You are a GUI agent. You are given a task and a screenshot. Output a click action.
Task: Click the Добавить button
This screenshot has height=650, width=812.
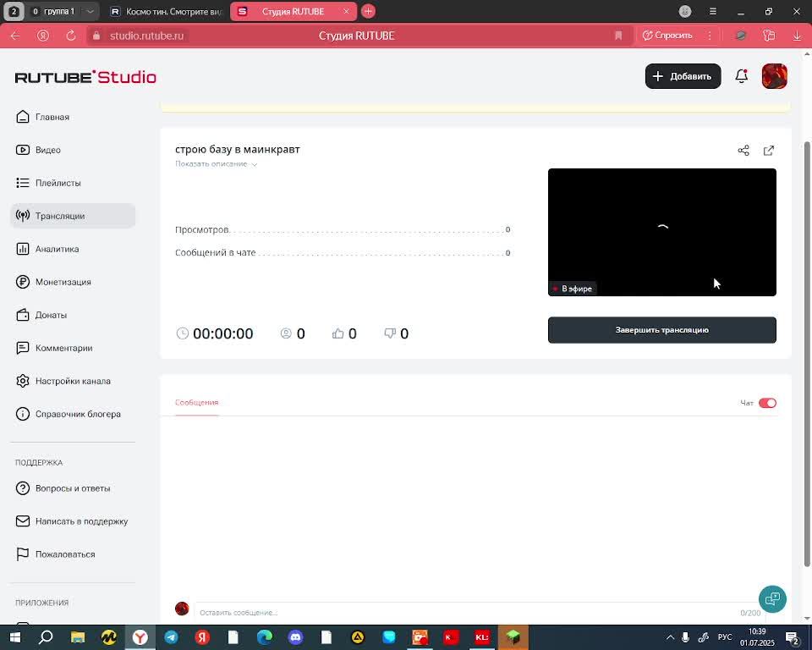683,76
